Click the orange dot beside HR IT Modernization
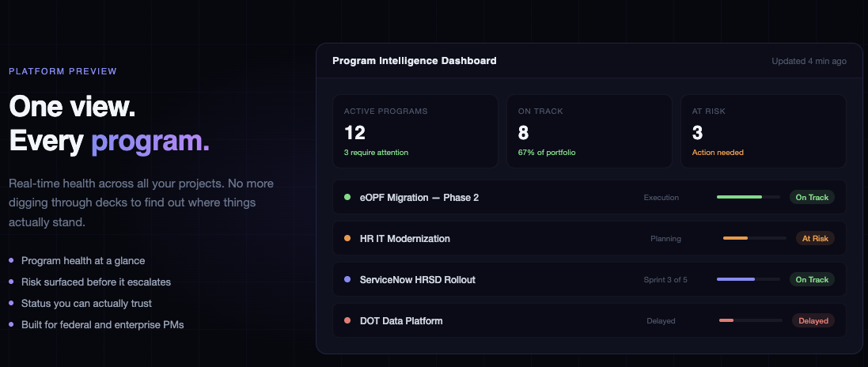 (347, 238)
